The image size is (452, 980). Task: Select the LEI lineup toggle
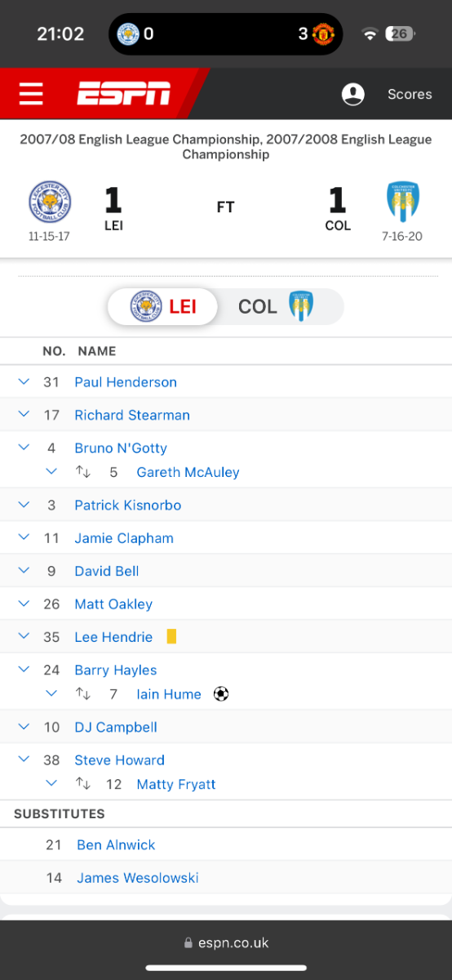(163, 307)
